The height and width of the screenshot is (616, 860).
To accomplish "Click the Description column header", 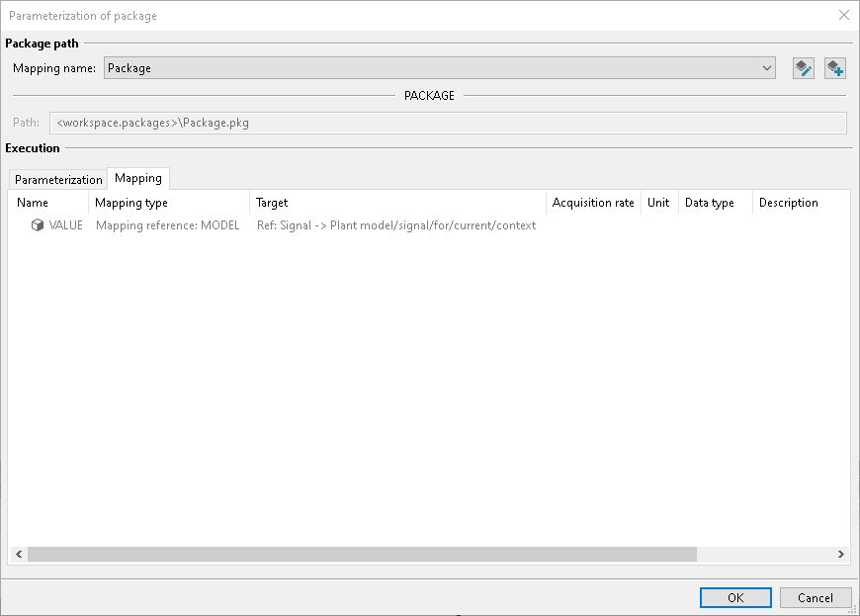I will point(802,203).
